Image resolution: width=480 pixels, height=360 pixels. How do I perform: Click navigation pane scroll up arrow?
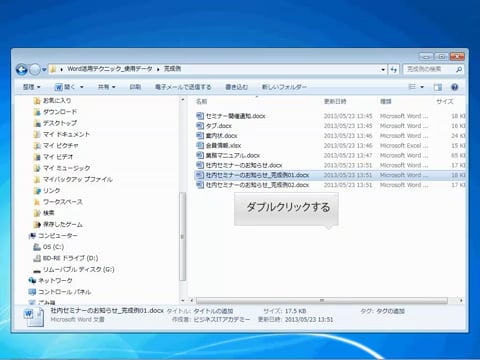182,100
